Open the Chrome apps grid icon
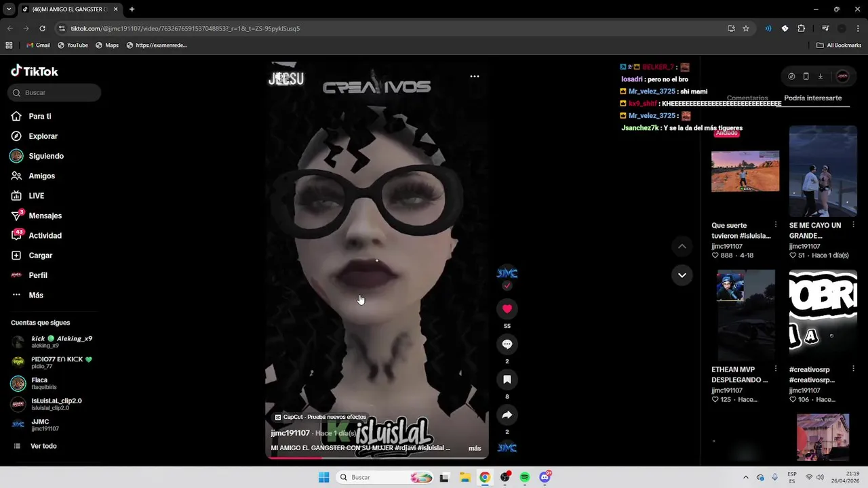The height and width of the screenshot is (488, 868). point(9,45)
